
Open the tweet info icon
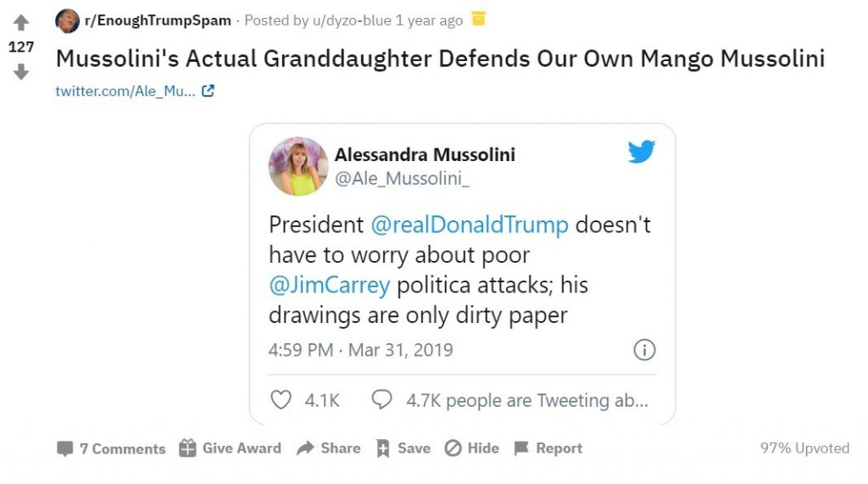tap(644, 349)
